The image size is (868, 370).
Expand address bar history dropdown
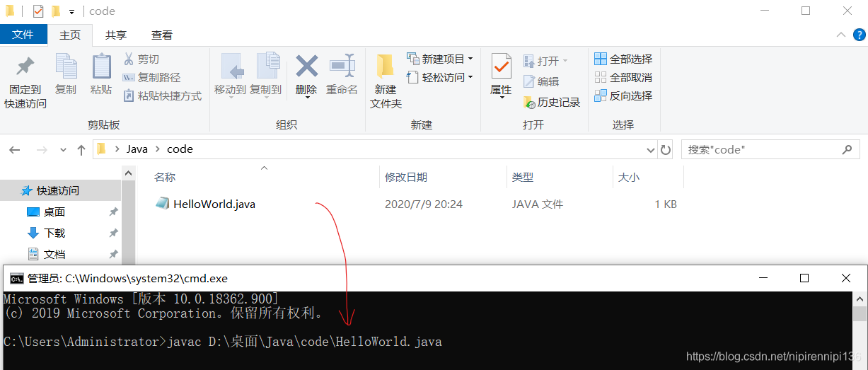651,150
